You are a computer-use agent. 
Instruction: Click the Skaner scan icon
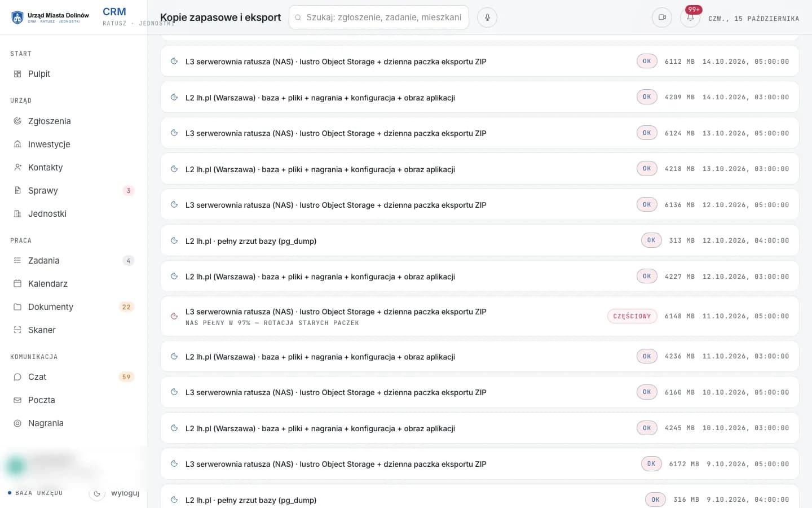(x=17, y=330)
